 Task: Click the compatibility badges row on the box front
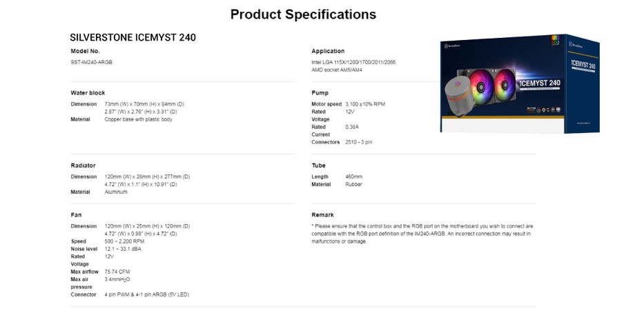(543, 109)
